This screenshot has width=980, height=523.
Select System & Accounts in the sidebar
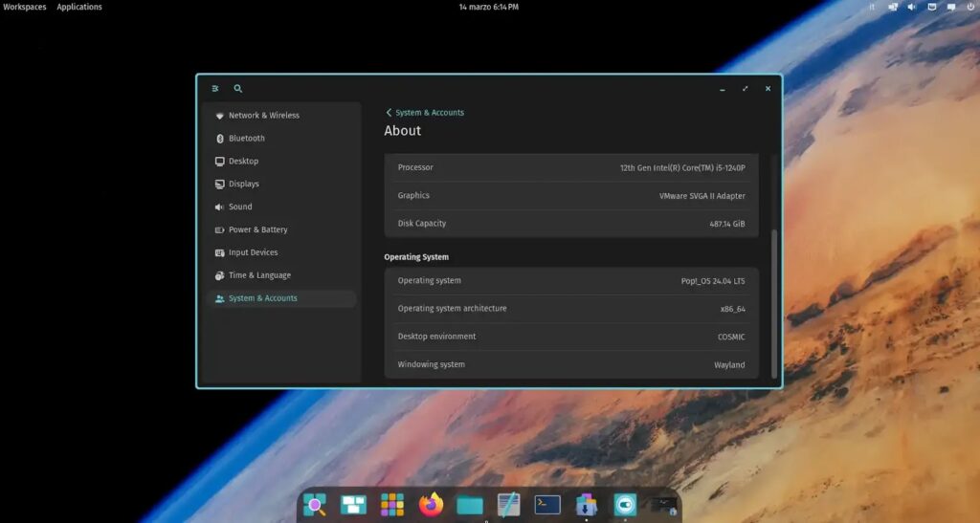click(281, 298)
